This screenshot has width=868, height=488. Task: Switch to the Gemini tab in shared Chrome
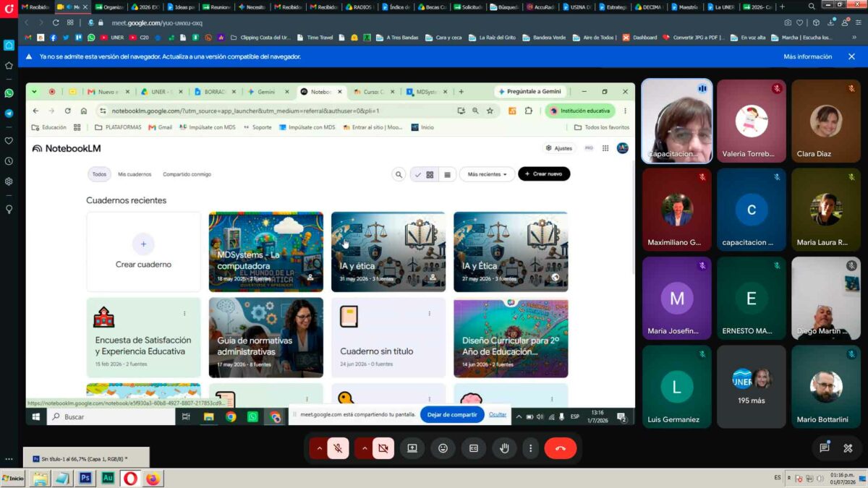(267, 92)
